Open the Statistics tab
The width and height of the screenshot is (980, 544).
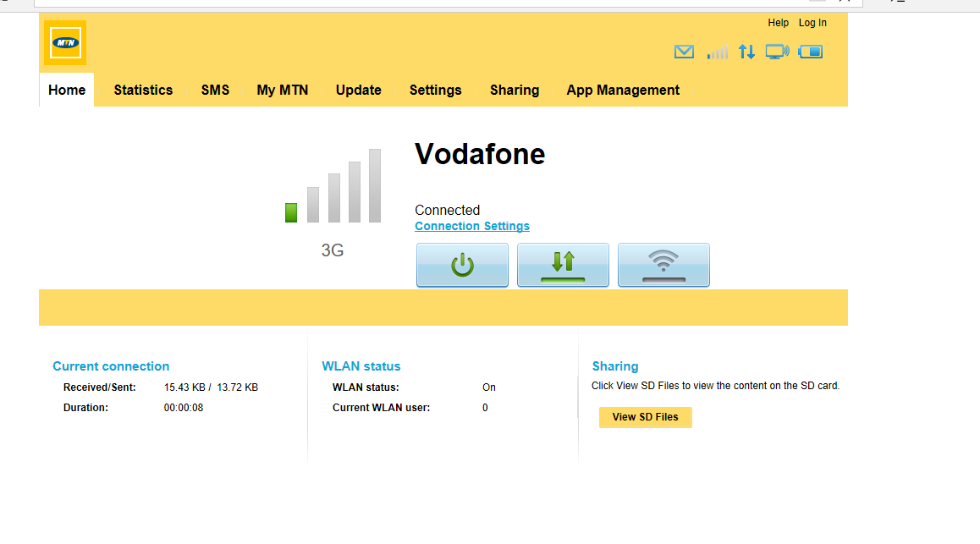143,90
